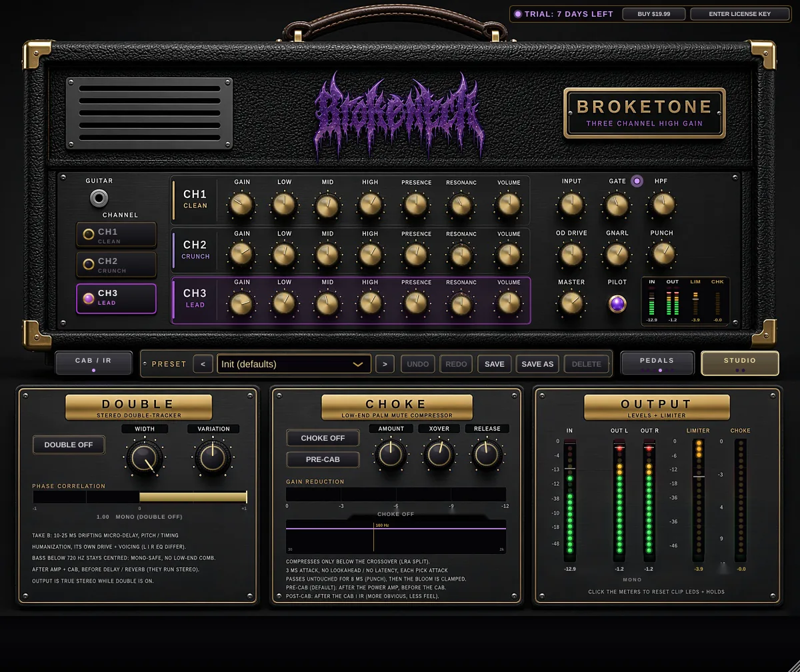800x672 pixels.
Task: Click the CH1 Presence knob
Action: click(416, 205)
